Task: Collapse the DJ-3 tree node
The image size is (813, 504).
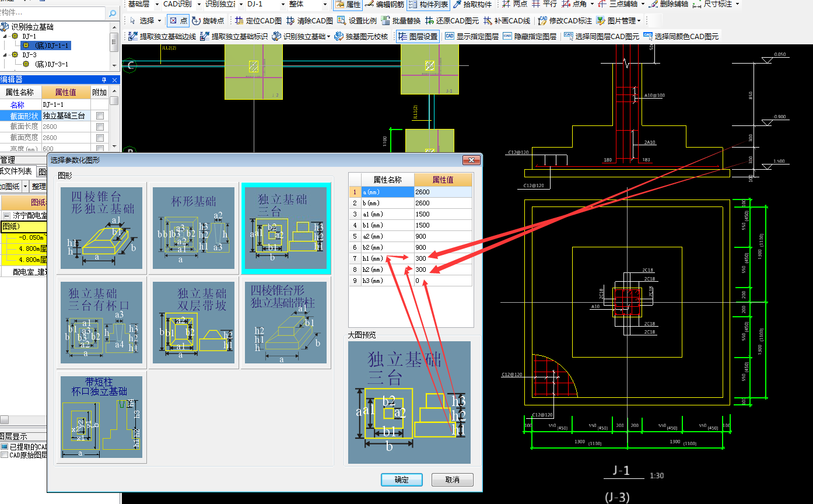Action: [5, 55]
